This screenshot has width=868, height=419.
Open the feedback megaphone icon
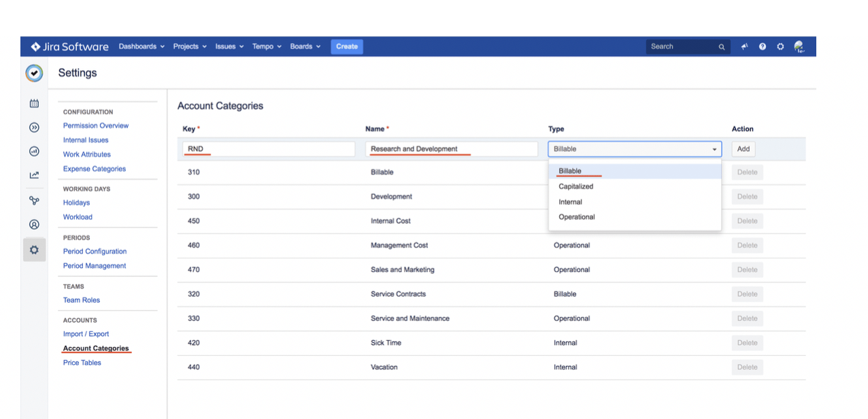[x=745, y=46]
